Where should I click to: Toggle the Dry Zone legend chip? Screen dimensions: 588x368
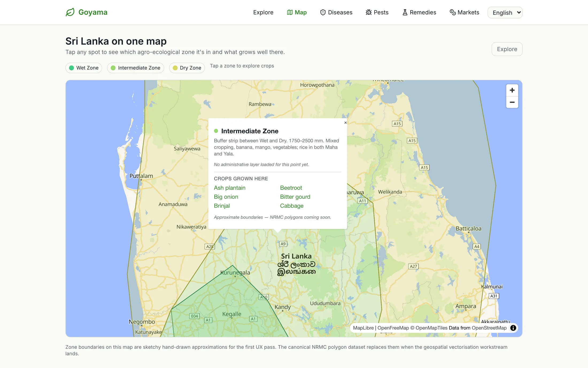tap(187, 68)
